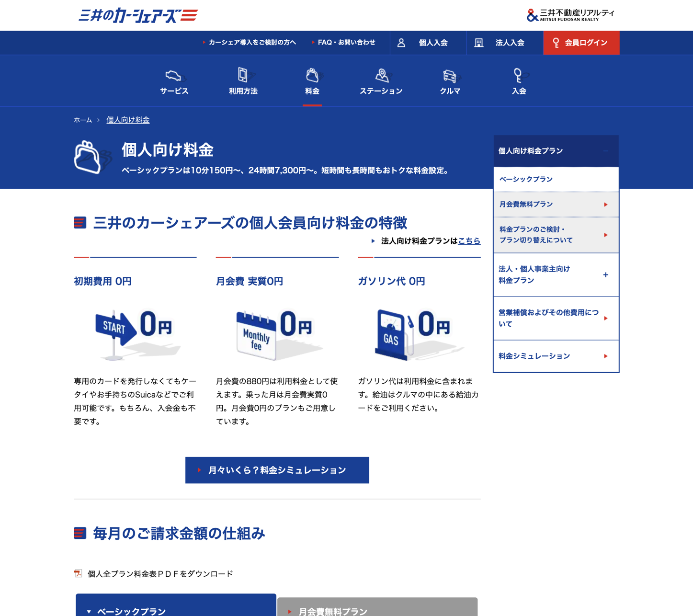Open 月会費無料プラン in sidebar
The height and width of the screenshot is (616, 693).
click(x=556, y=205)
